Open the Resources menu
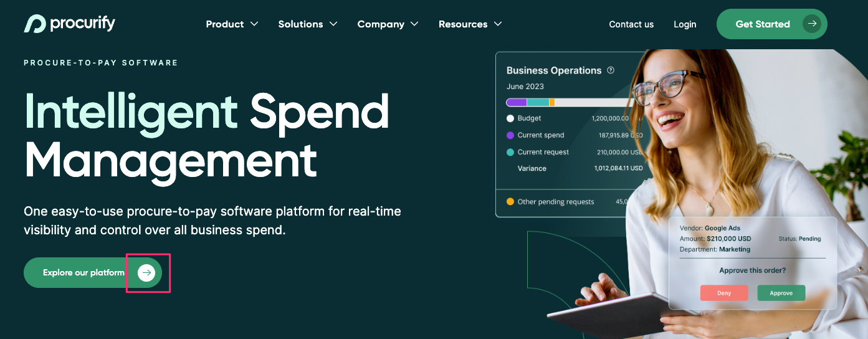 coord(470,24)
